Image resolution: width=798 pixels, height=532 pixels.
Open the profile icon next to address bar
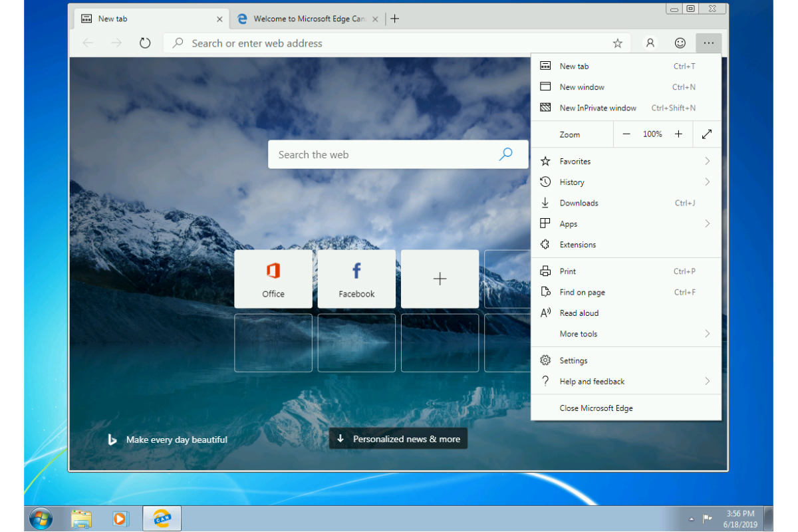click(649, 43)
